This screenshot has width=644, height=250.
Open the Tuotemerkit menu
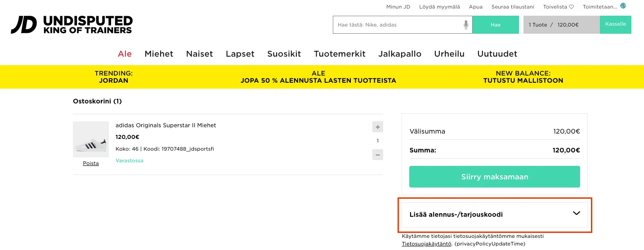pyautogui.click(x=340, y=54)
